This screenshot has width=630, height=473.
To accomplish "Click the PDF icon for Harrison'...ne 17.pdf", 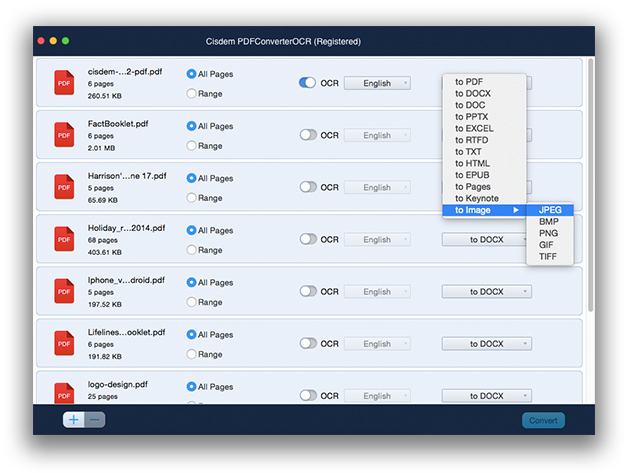I will click(64, 187).
